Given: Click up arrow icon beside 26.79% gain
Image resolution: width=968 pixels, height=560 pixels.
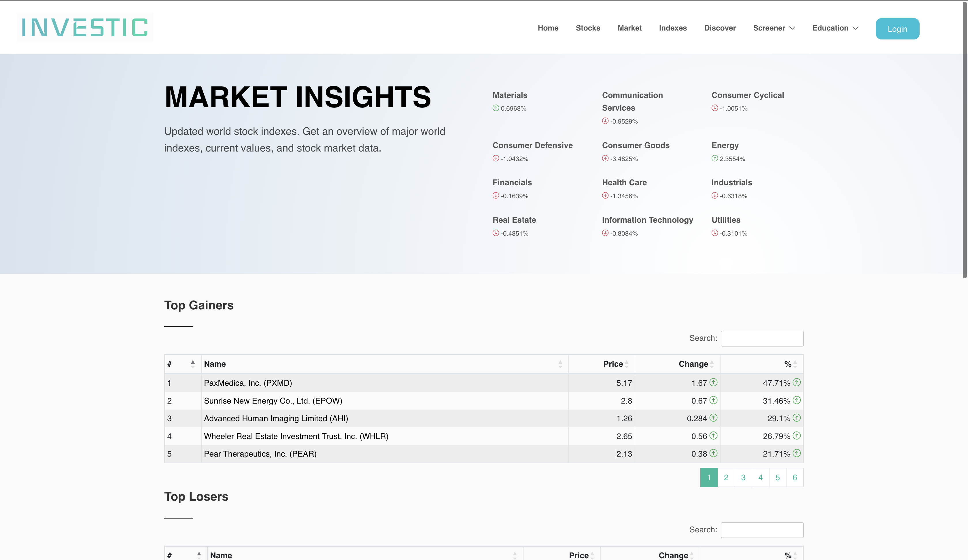Looking at the screenshot, I should [797, 436].
